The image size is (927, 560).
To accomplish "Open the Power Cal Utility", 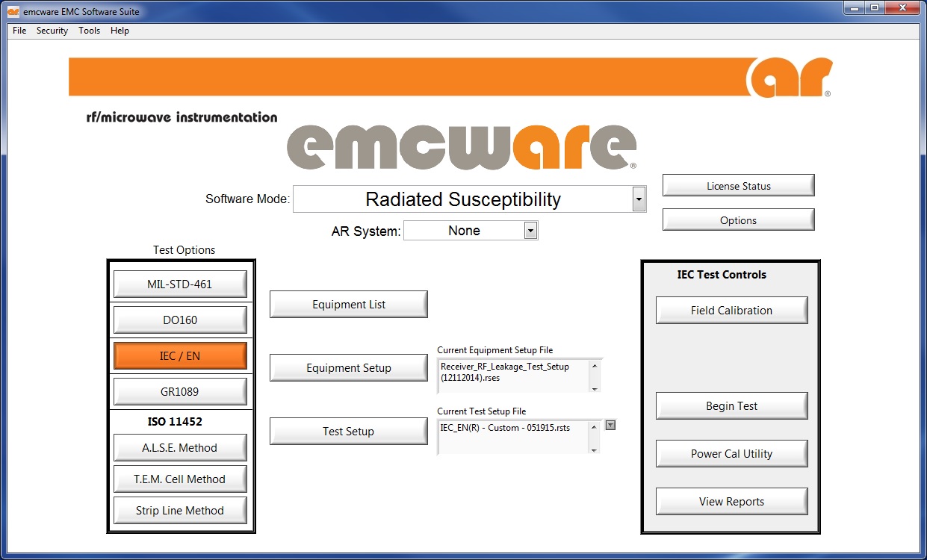I will click(x=731, y=454).
